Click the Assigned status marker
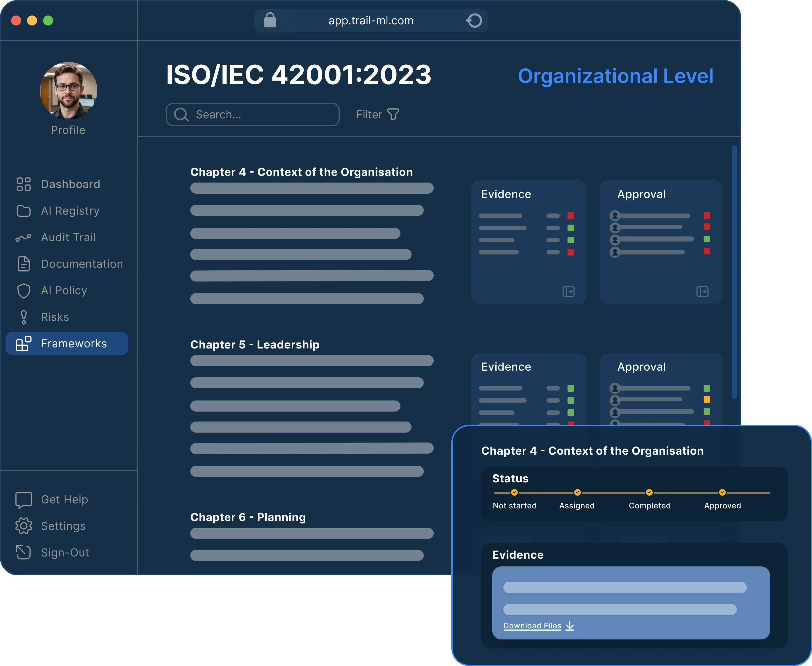812x666 pixels. [x=577, y=493]
